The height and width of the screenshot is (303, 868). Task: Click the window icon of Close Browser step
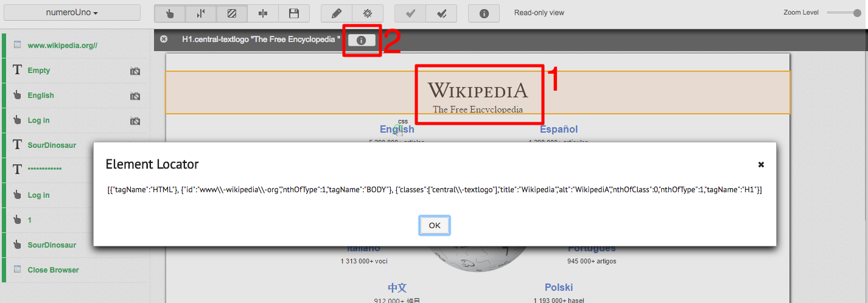click(x=17, y=269)
